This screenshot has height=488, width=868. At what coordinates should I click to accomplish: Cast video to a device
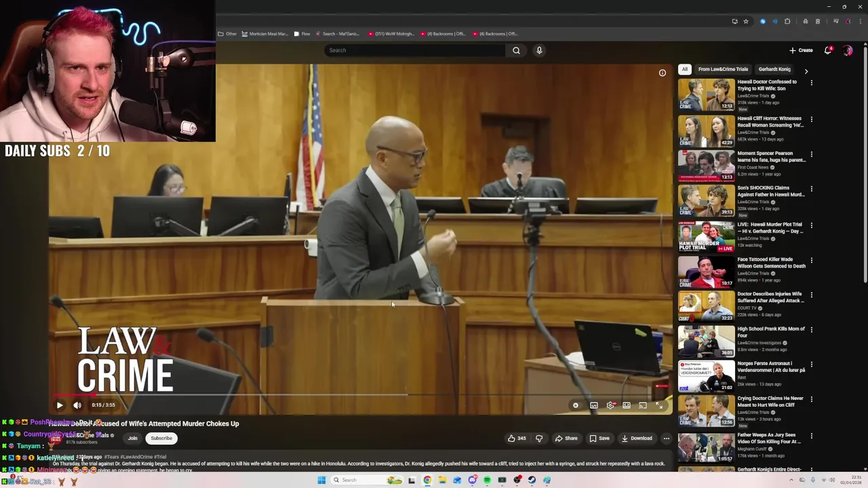click(x=643, y=405)
